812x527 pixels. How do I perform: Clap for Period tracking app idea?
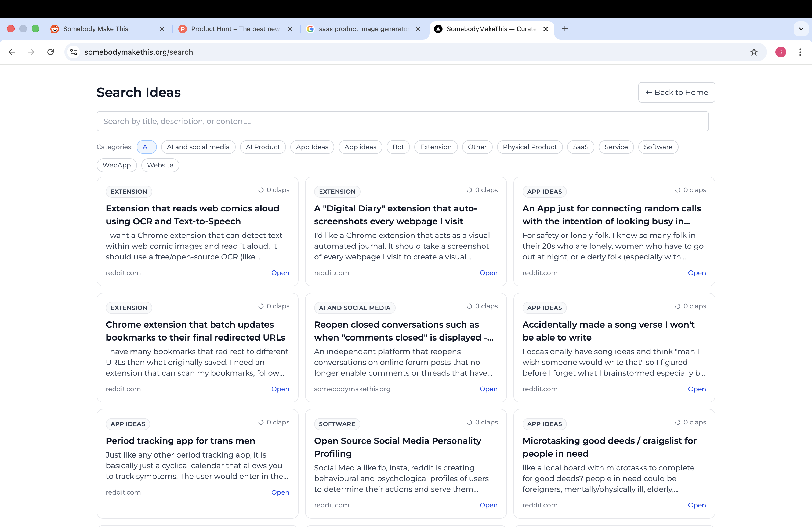(x=274, y=422)
